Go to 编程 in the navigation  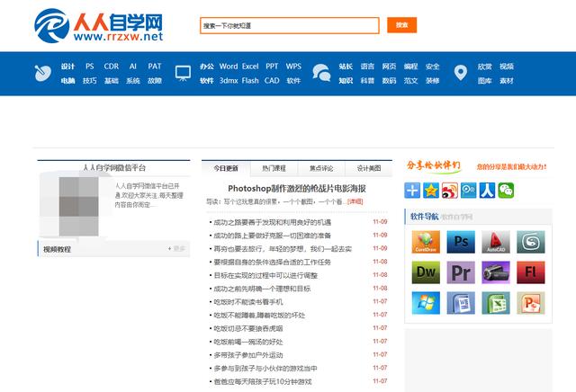(410, 67)
